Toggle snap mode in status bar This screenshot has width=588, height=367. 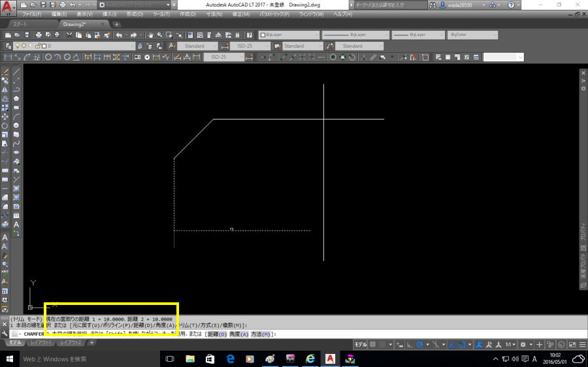382,345
